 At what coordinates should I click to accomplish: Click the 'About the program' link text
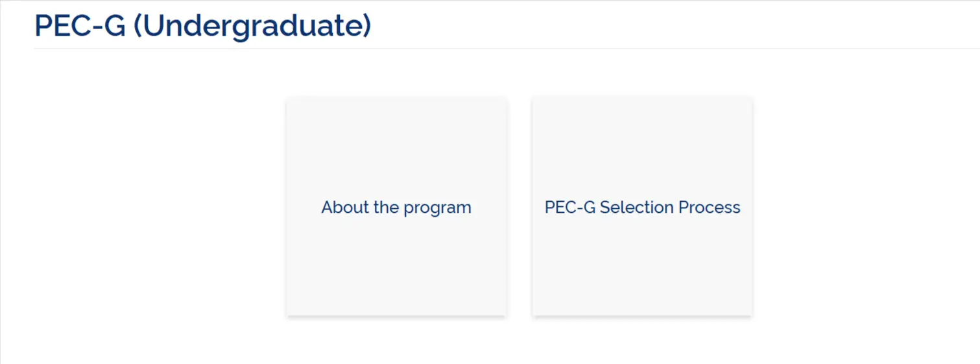[396, 208]
